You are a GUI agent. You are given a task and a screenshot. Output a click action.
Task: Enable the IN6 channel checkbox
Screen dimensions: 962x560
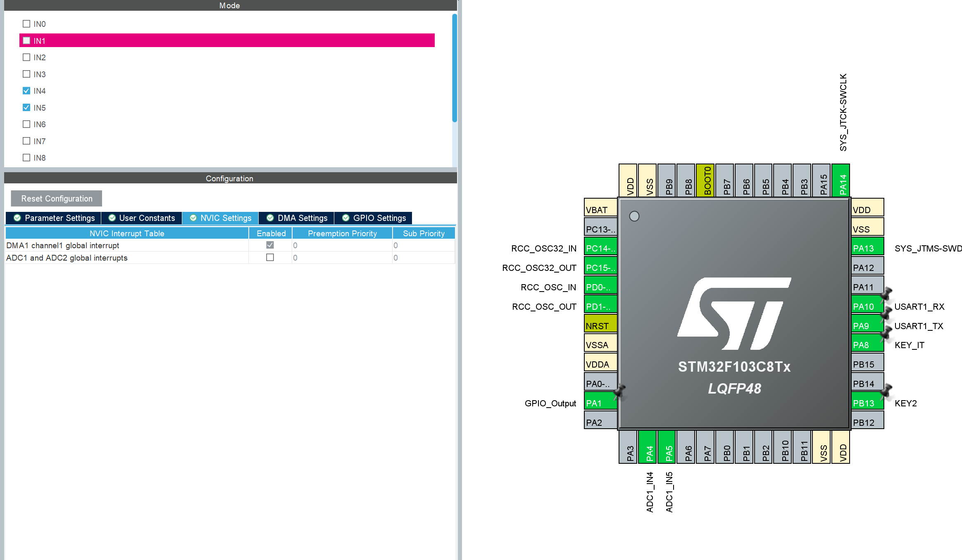click(26, 124)
